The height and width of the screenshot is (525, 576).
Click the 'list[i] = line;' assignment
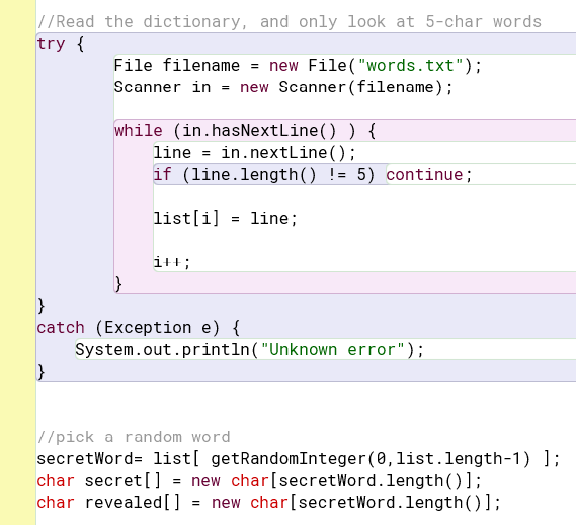226,219
